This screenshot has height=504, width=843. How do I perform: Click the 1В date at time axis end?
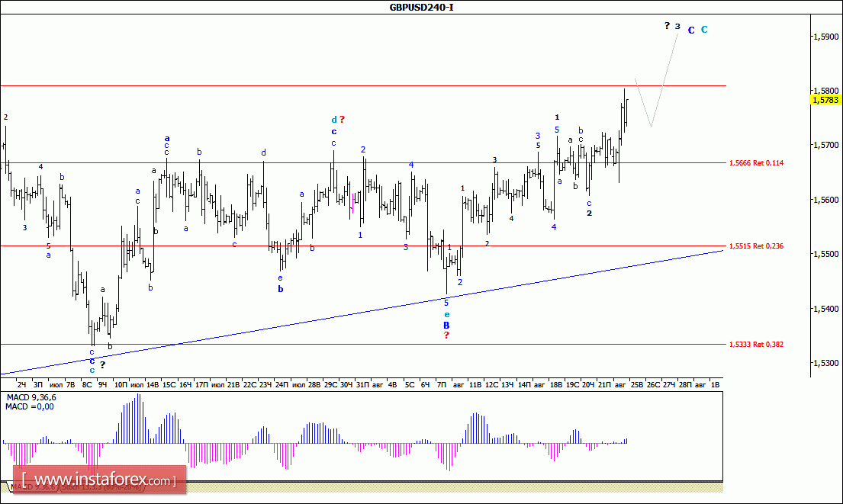point(715,385)
